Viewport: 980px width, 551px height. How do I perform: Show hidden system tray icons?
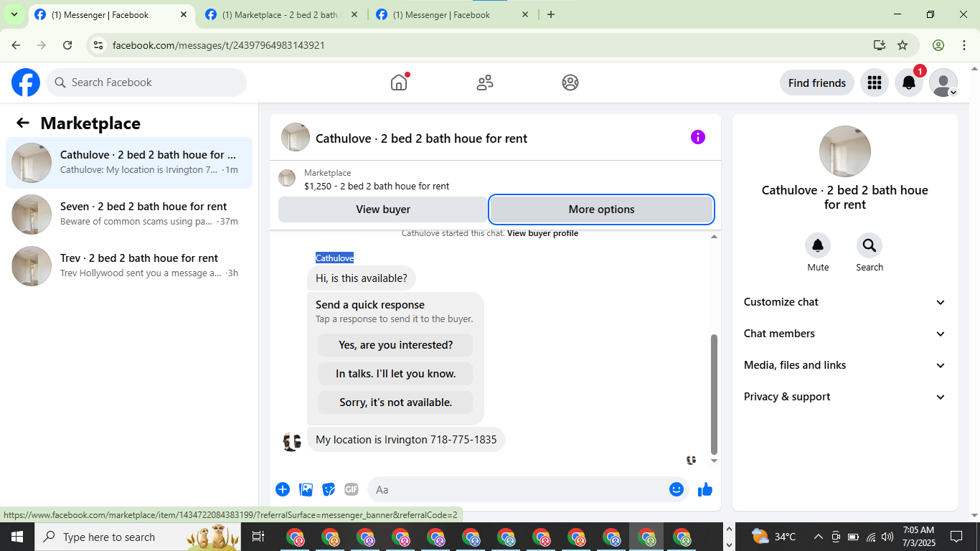click(818, 537)
